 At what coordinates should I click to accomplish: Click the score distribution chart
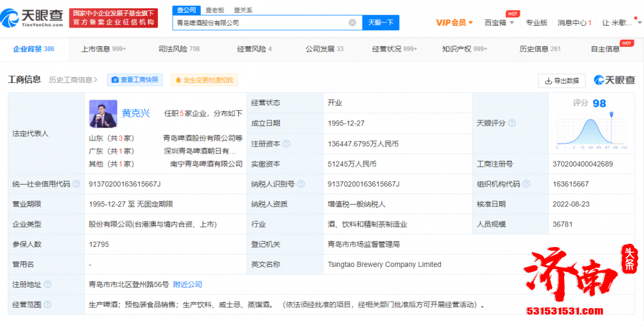(590, 131)
